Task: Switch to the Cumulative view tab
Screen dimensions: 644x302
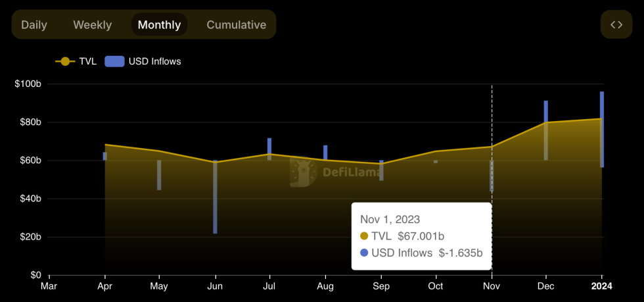Action: [x=236, y=25]
